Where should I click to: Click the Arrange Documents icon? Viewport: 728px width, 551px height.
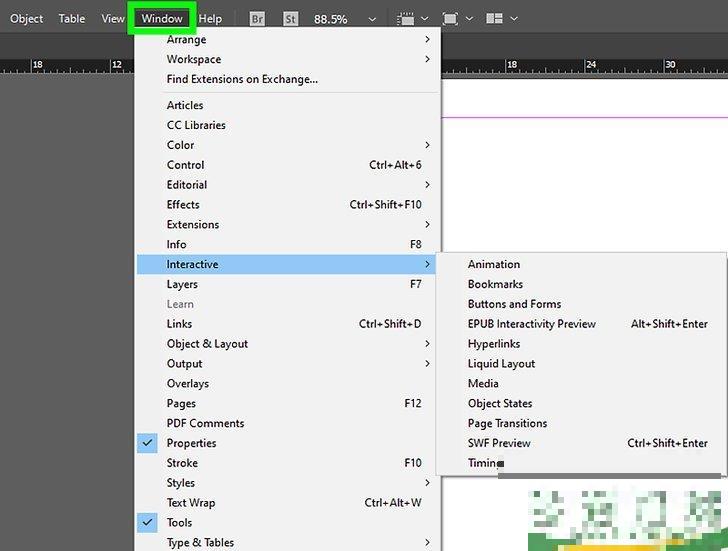pos(494,19)
